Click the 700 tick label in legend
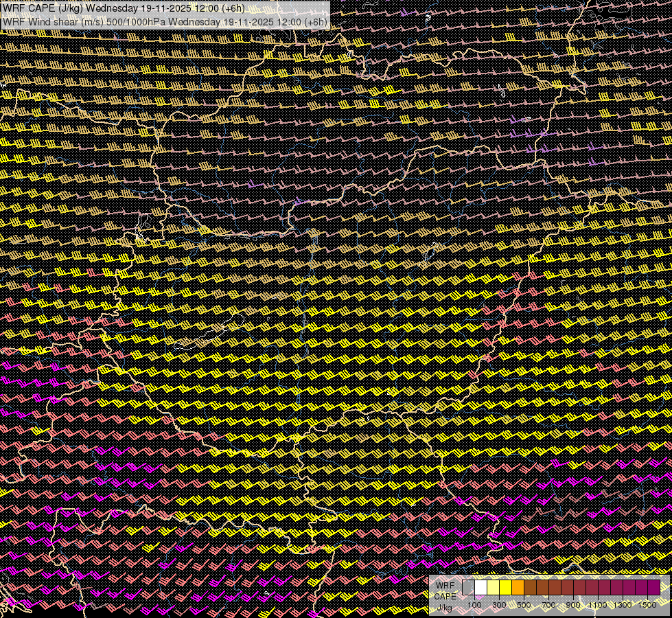The height and width of the screenshot is (618, 672). point(548,605)
